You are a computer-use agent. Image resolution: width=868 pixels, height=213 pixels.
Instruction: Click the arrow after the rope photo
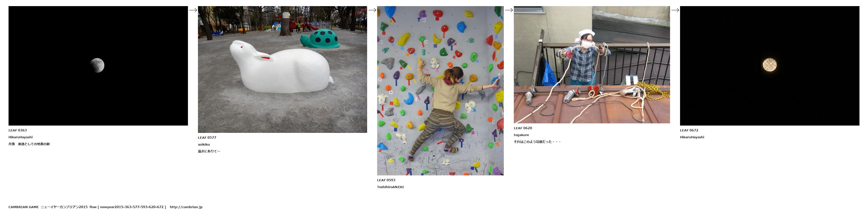pos(675,10)
